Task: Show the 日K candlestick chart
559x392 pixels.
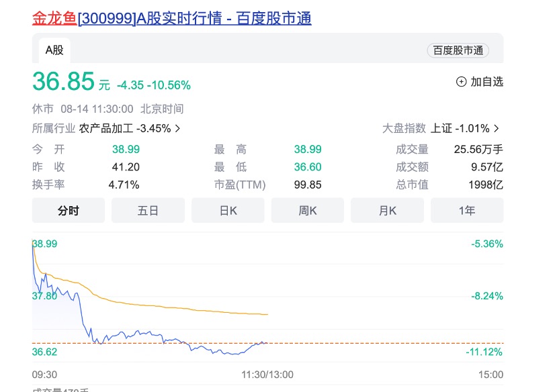Action: pos(228,211)
